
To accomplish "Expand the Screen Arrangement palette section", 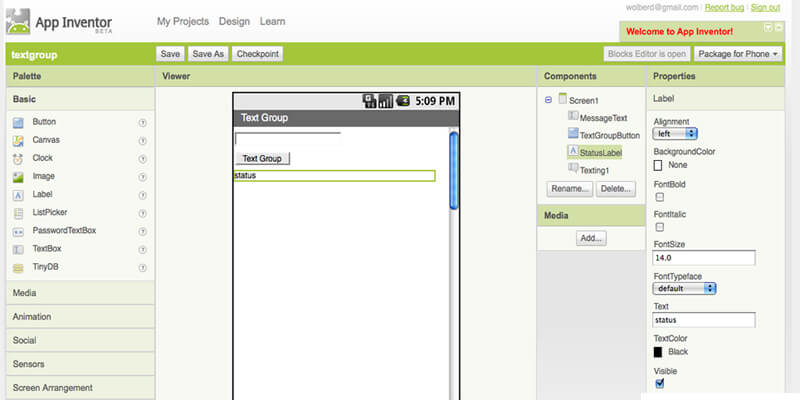I will point(80,387).
